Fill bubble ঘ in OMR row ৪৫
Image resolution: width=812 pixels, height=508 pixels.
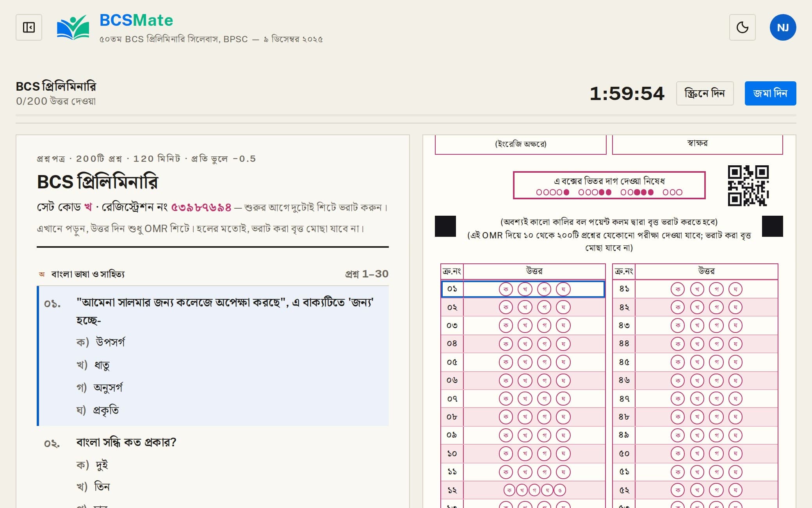point(735,362)
